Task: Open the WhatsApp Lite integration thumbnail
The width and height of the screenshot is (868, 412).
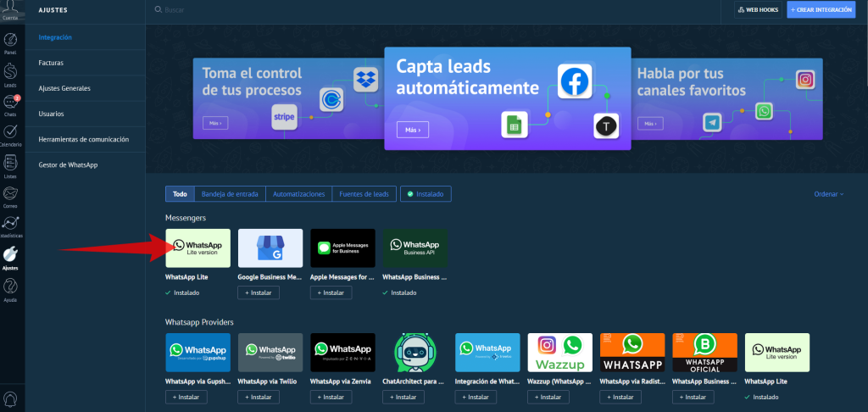Action: point(198,248)
